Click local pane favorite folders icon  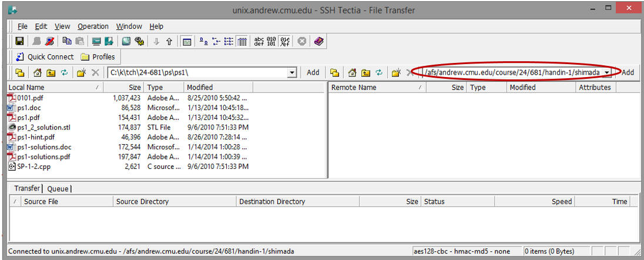coord(19,72)
